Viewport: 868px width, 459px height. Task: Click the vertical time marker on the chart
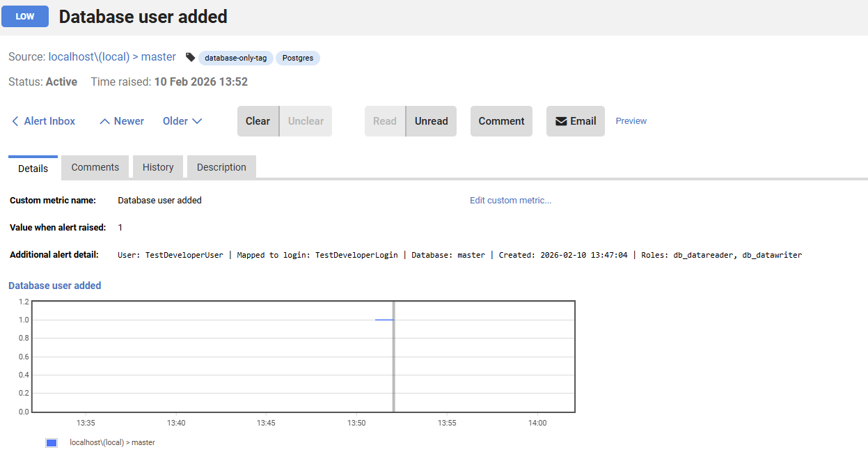pos(393,356)
